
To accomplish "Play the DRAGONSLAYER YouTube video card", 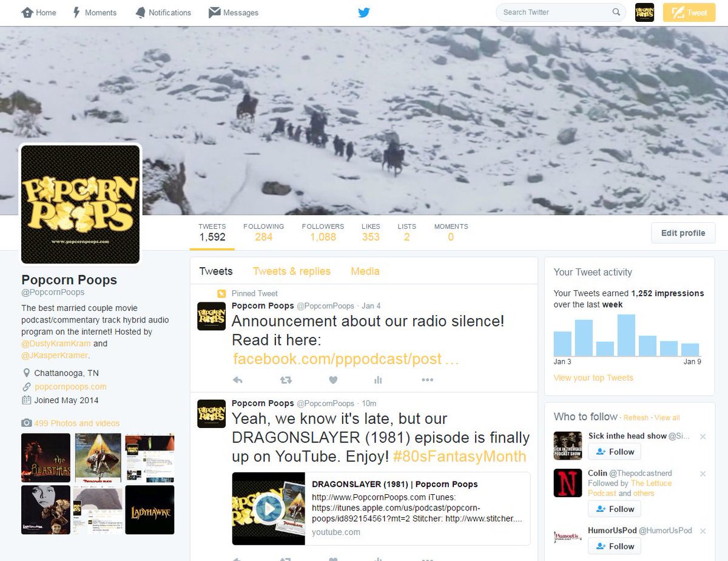I will pos(268,508).
